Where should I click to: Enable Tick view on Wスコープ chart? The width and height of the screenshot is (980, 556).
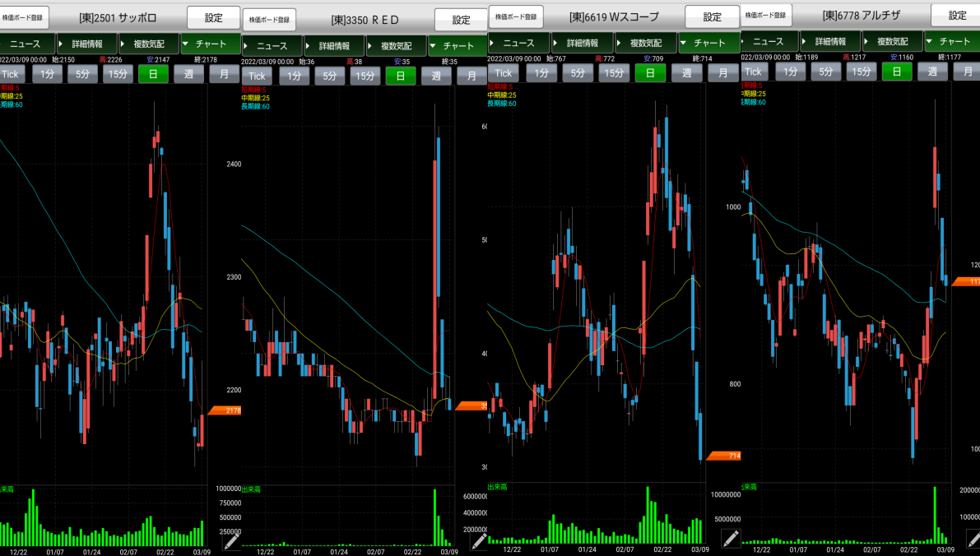tap(504, 73)
